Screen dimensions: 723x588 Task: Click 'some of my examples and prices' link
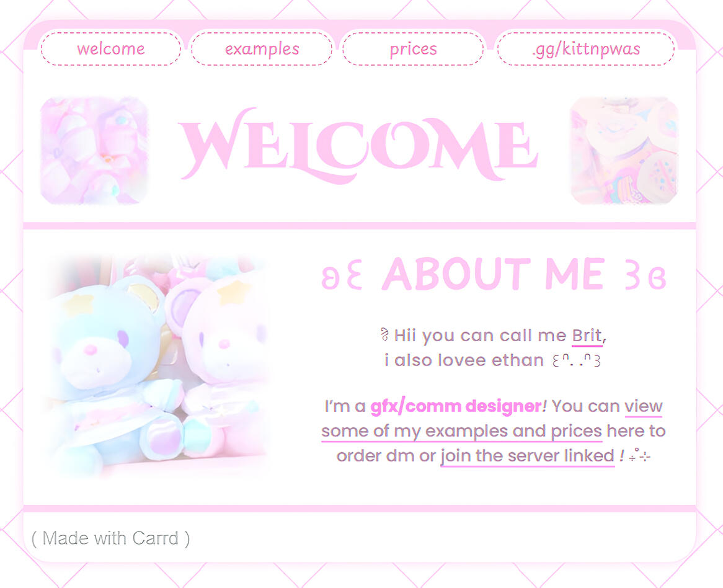tap(461, 432)
